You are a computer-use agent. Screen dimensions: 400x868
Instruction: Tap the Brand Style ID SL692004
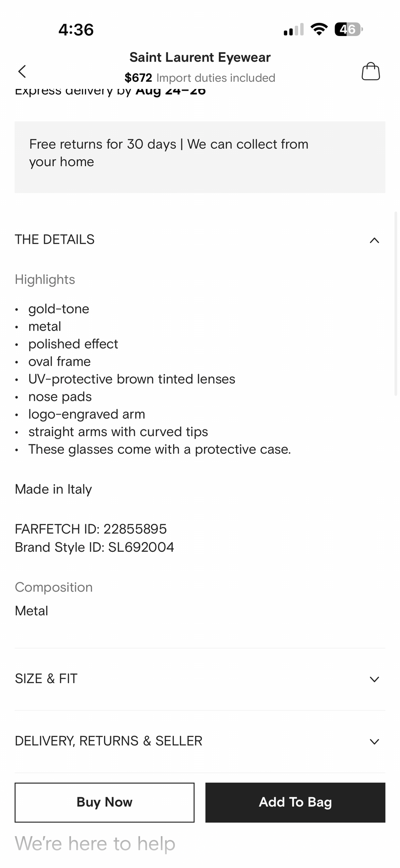click(x=95, y=547)
